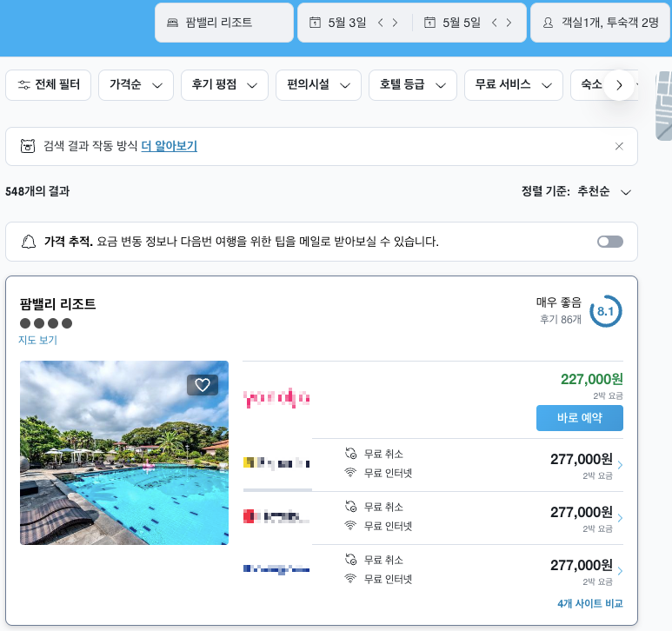Click 무료 취소 in the yellow-logo offer row
Image resolution: width=672 pixels, height=631 pixels.
click(383, 454)
